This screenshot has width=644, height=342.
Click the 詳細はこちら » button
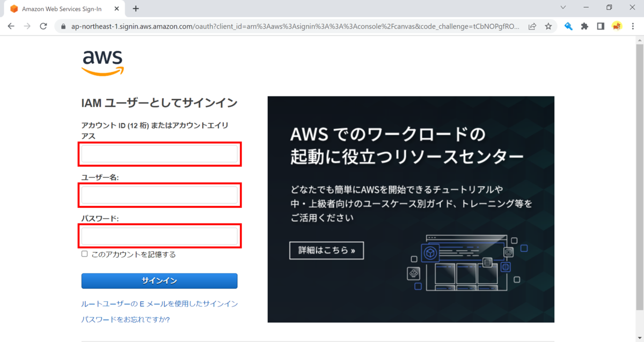point(327,250)
